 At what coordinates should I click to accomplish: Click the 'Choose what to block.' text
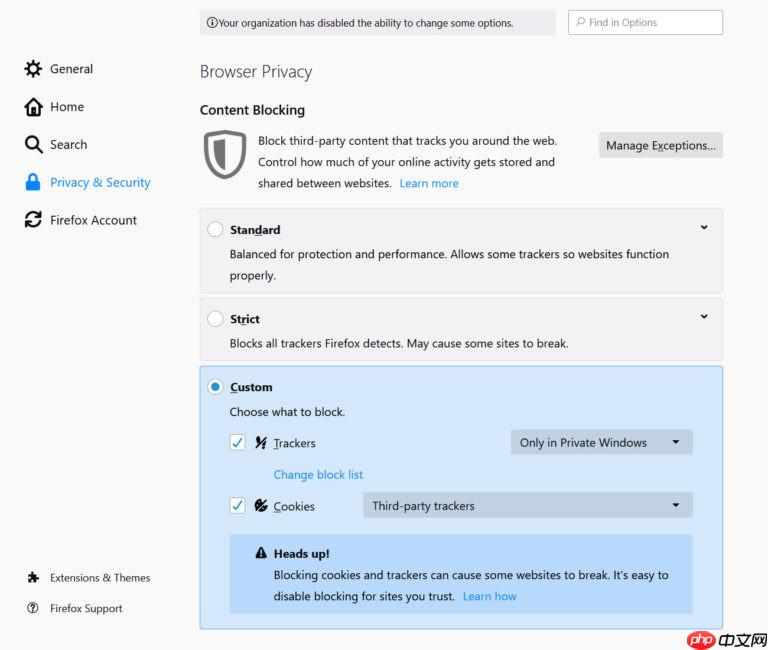pyautogui.click(x=288, y=412)
